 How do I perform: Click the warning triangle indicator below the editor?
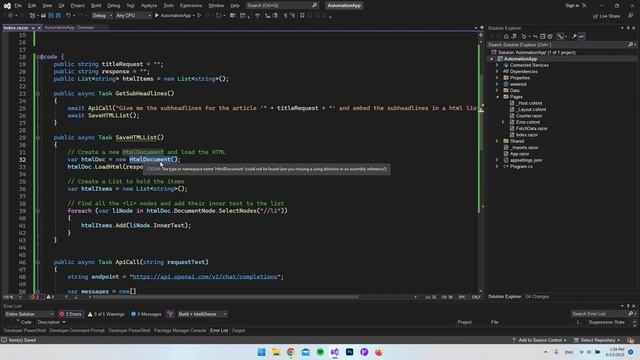pyautogui.click(x=50, y=297)
